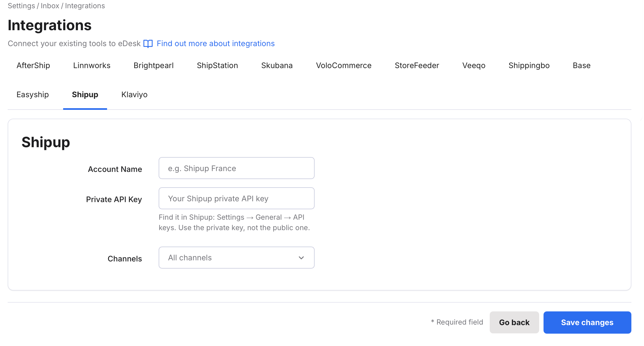The width and height of the screenshot is (644, 346).
Task: Click the Shipup form heading
Action: (x=46, y=142)
